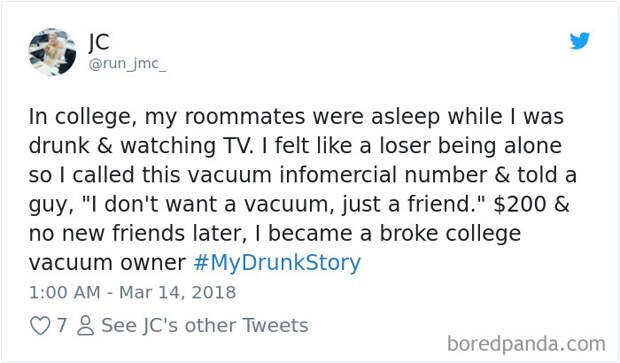Open the #MyDrunkStory hashtag
This screenshot has height=363, width=620.
[277, 263]
